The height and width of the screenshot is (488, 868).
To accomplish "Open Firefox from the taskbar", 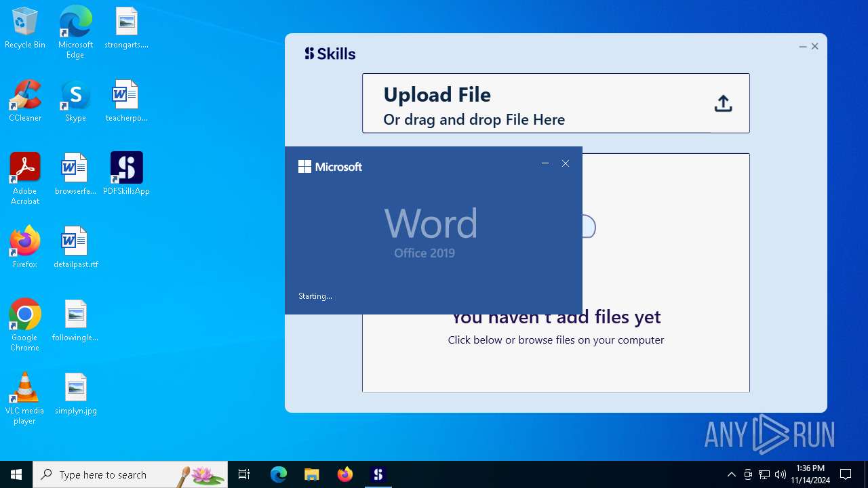I will tap(345, 474).
